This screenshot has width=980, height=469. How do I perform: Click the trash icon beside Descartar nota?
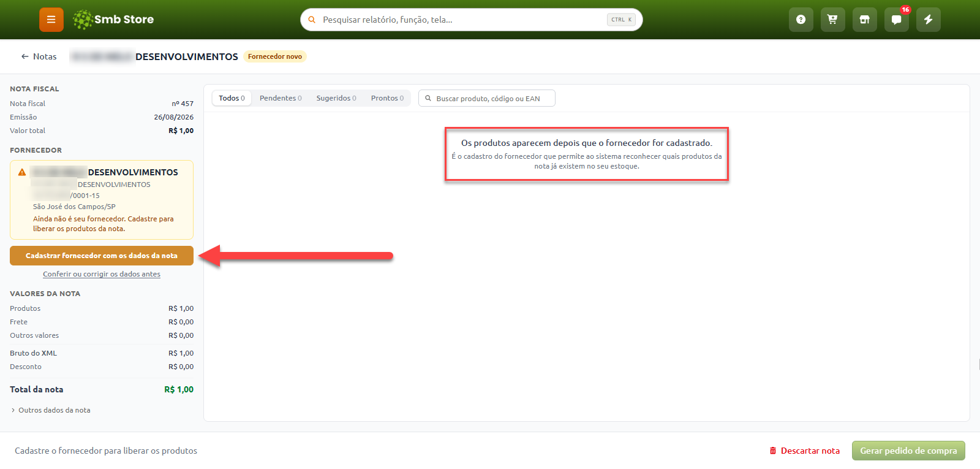[773, 451]
